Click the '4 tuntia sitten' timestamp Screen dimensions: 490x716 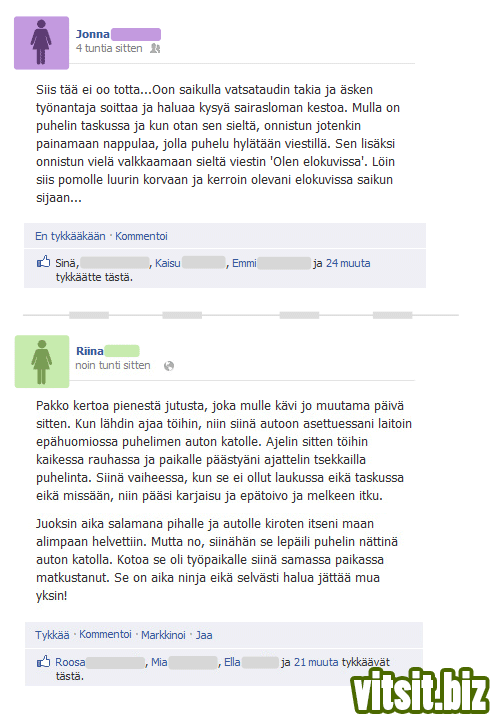[109, 48]
